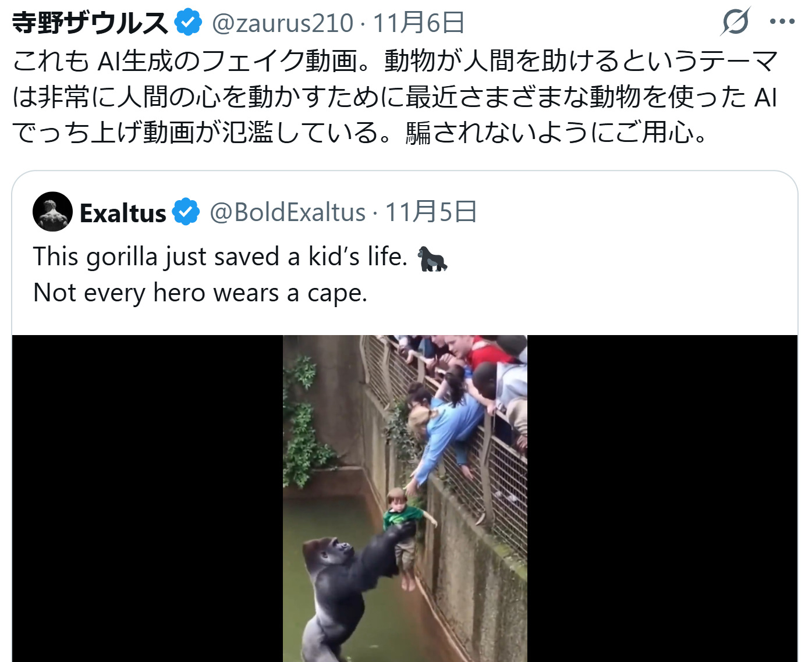Click the gorilla emoji in quoted tweet

click(432, 258)
